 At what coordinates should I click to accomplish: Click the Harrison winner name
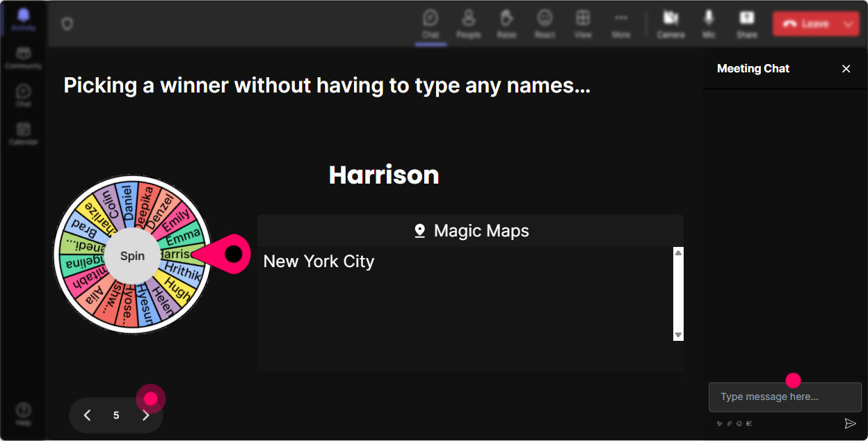click(x=384, y=175)
